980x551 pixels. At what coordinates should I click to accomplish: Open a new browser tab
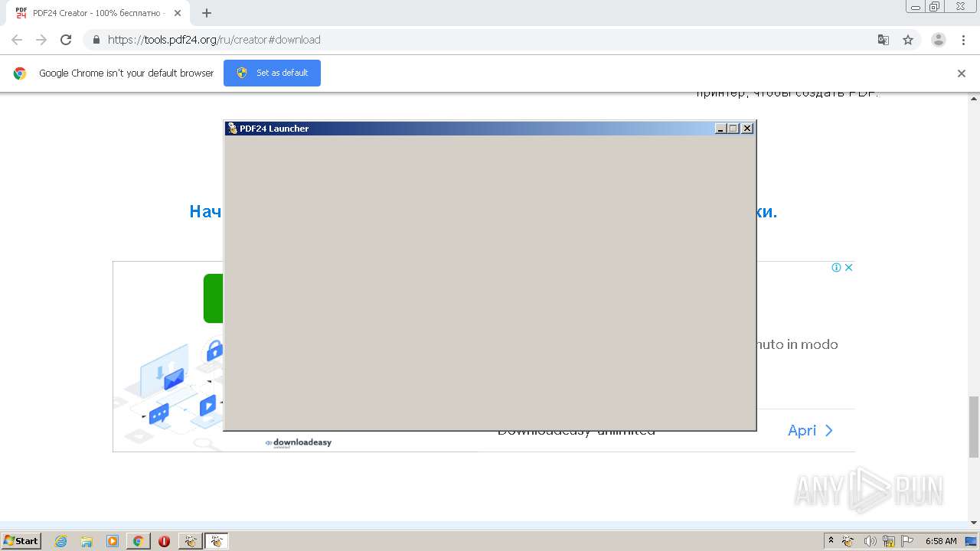(x=207, y=13)
